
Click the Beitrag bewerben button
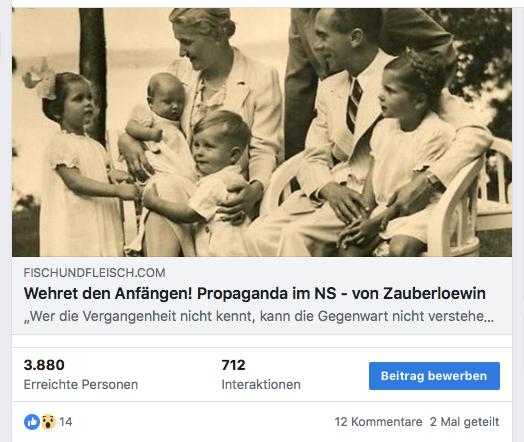434,376
